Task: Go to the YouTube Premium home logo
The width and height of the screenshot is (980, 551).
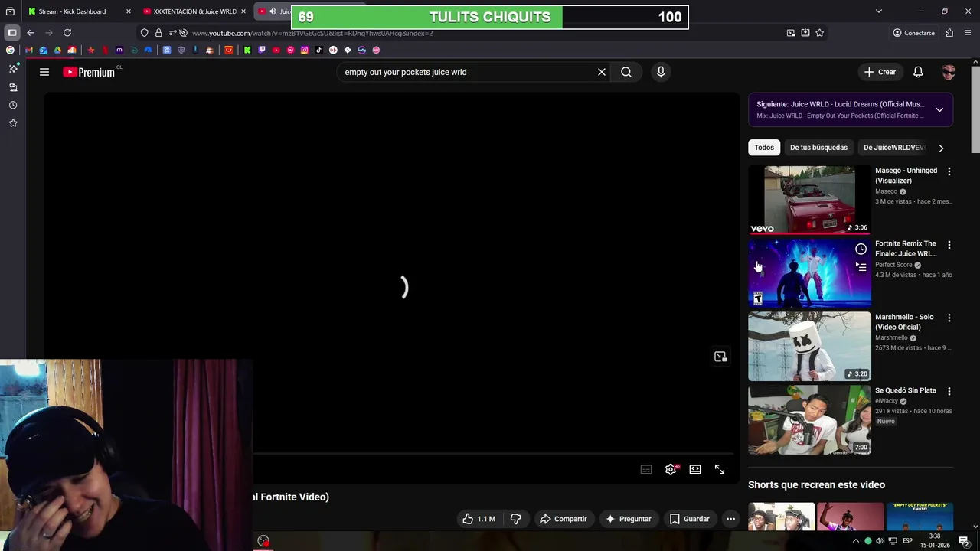Action: coord(89,72)
